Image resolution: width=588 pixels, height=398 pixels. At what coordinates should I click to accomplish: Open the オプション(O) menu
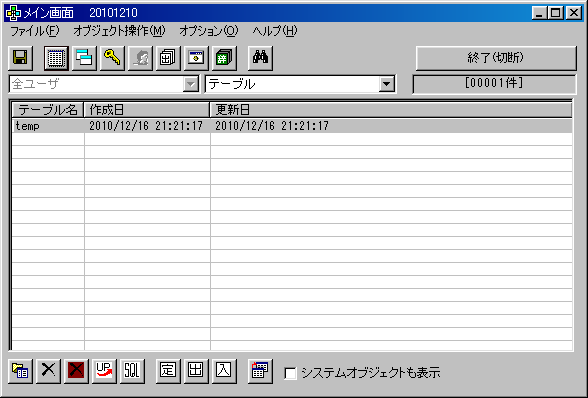coord(208,31)
